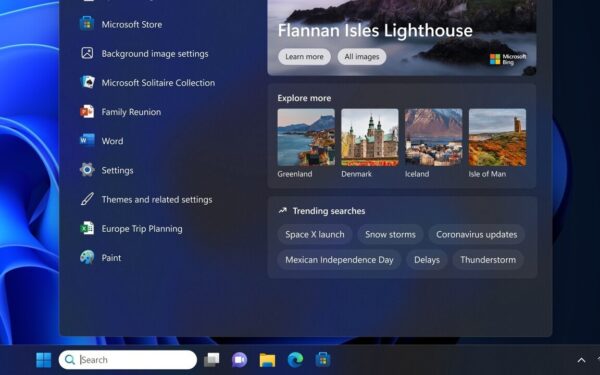Click the Europe Trip Planning text label
This screenshot has height=375, width=600.
click(142, 229)
